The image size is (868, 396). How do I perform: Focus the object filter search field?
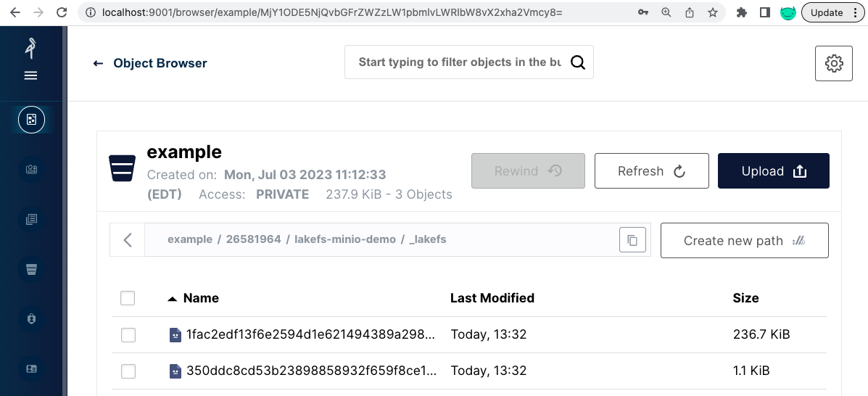(x=459, y=62)
